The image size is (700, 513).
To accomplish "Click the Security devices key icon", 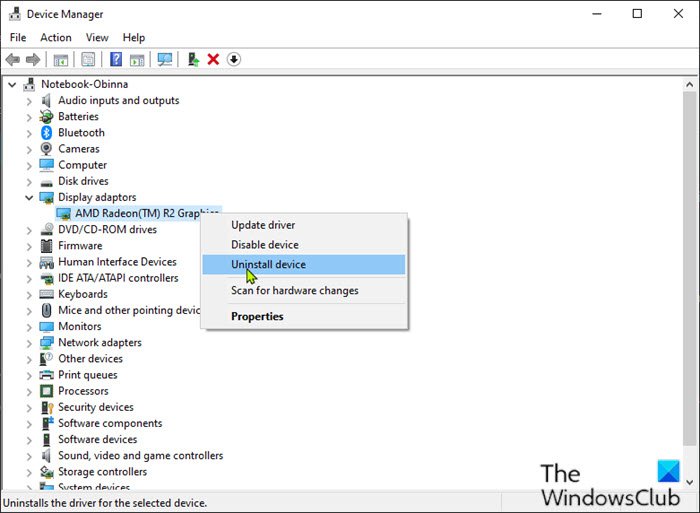I will pos(47,407).
